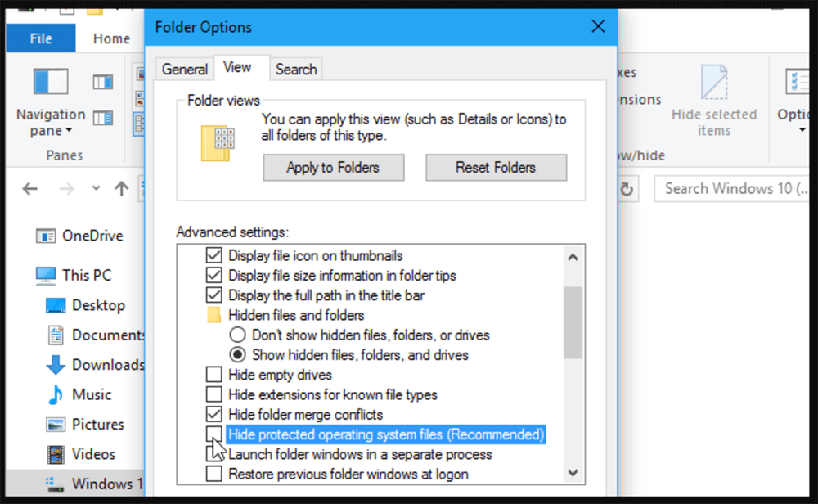Click the Navigation pane icon
Viewport: 818px width, 504px height.
pos(49,82)
